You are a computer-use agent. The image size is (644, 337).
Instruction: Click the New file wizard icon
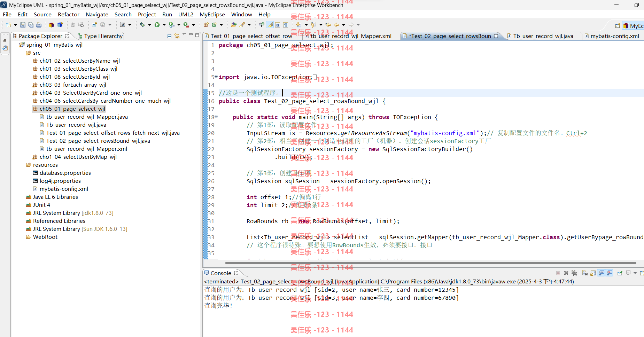click(x=8, y=25)
